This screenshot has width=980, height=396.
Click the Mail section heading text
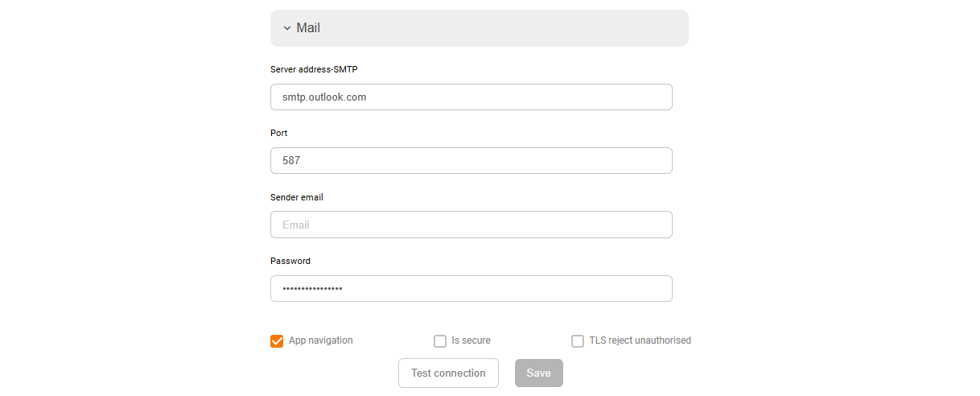[308, 28]
